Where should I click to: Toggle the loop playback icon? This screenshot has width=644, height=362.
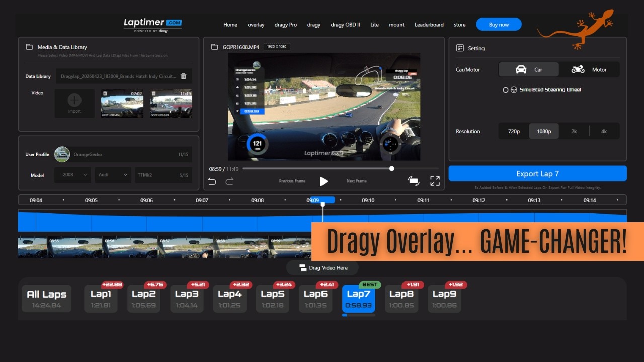[414, 181]
